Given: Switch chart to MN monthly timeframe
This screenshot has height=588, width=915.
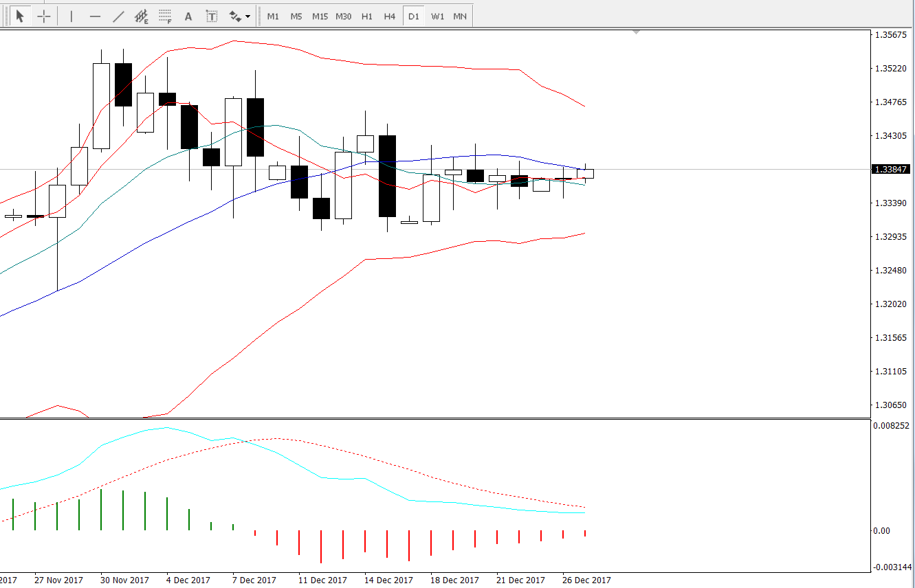Looking at the screenshot, I should (x=460, y=16).
